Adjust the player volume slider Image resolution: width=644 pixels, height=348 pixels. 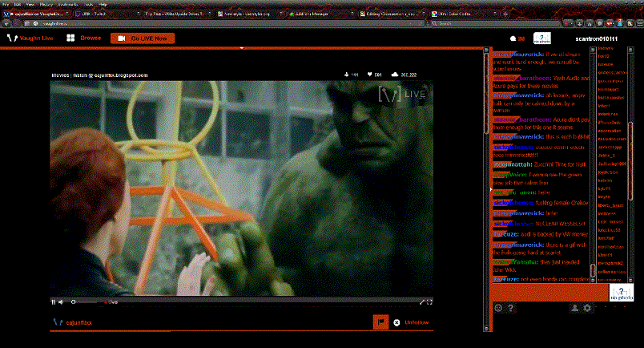pyautogui.click(x=85, y=302)
